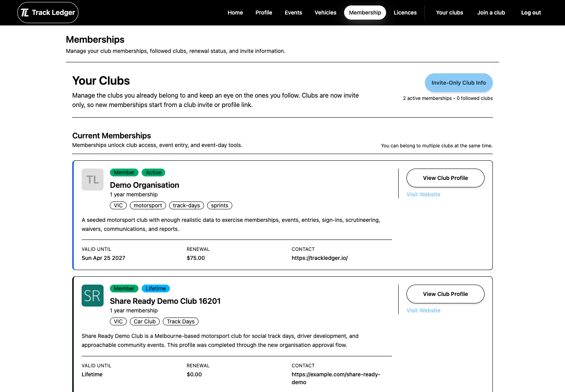Click the Memberships page heading

click(x=95, y=40)
